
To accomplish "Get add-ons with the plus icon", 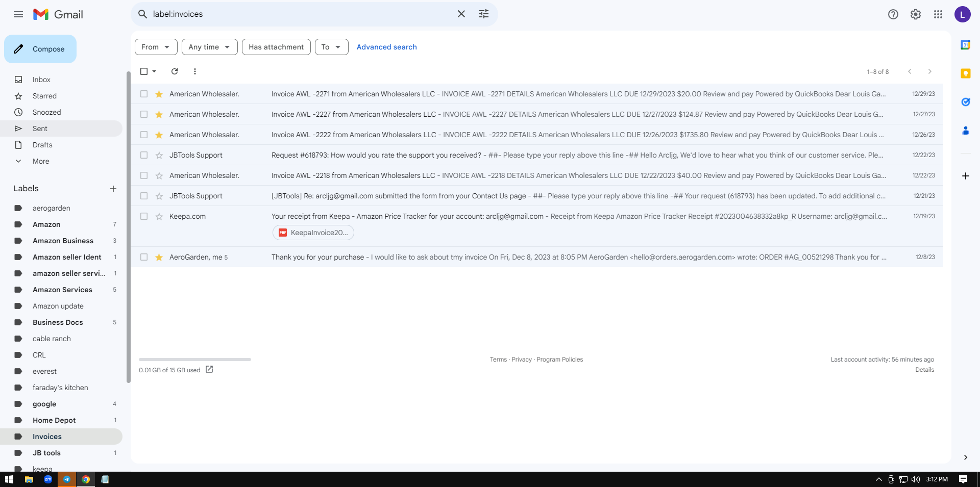I will tap(966, 176).
